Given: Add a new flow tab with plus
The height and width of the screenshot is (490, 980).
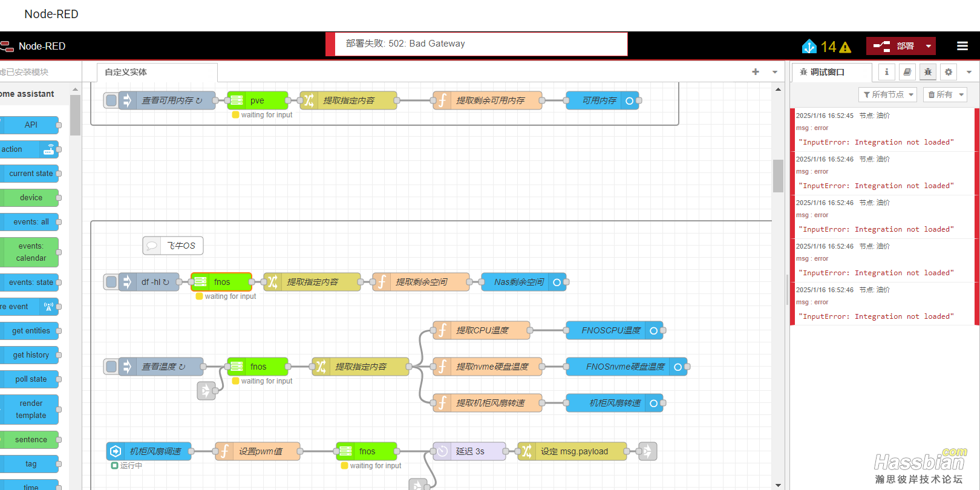Looking at the screenshot, I should (x=756, y=71).
